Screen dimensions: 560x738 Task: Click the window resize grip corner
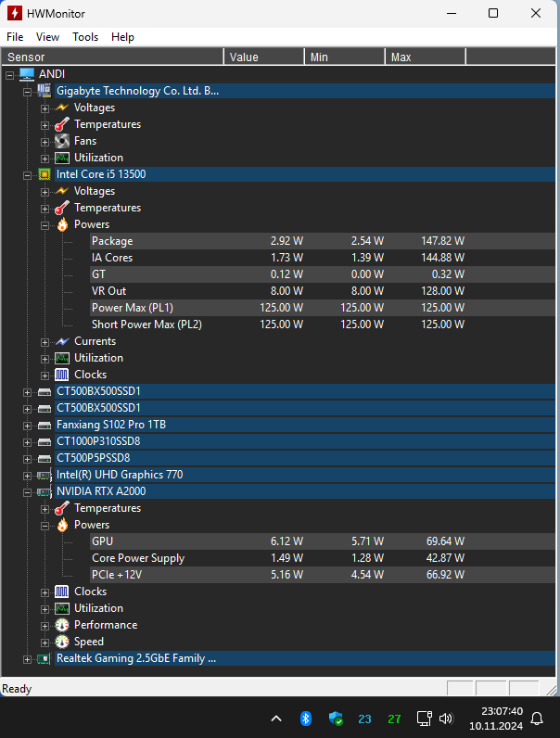[x=551, y=690]
